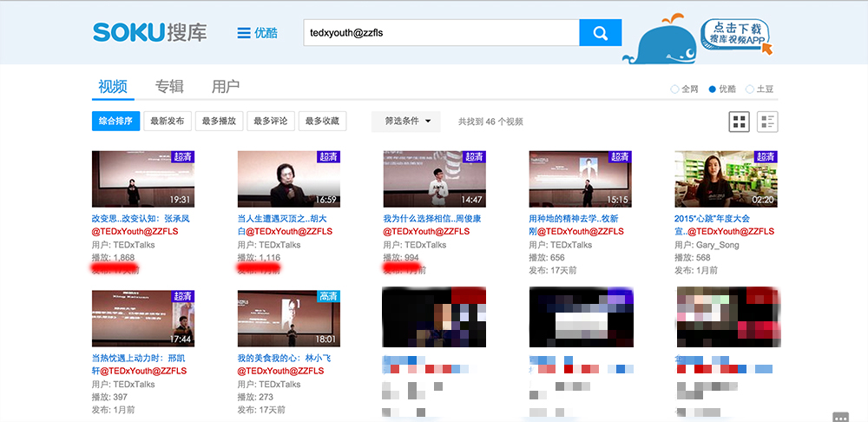
Task: Click TEDxTalks user under 林小飞 video
Action: click(279, 385)
